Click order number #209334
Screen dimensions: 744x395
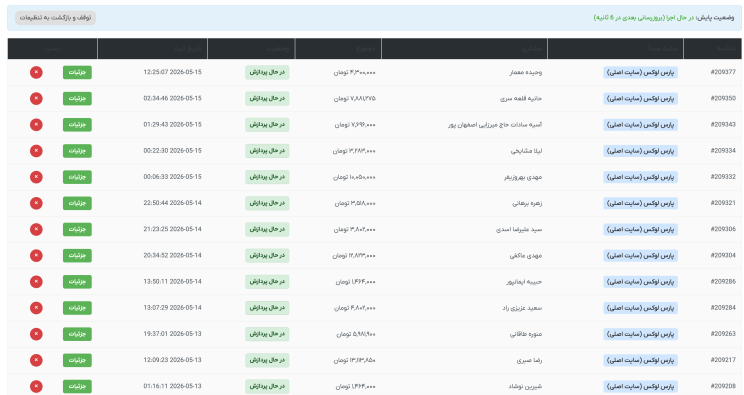pyautogui.click(x=723, y=150)
